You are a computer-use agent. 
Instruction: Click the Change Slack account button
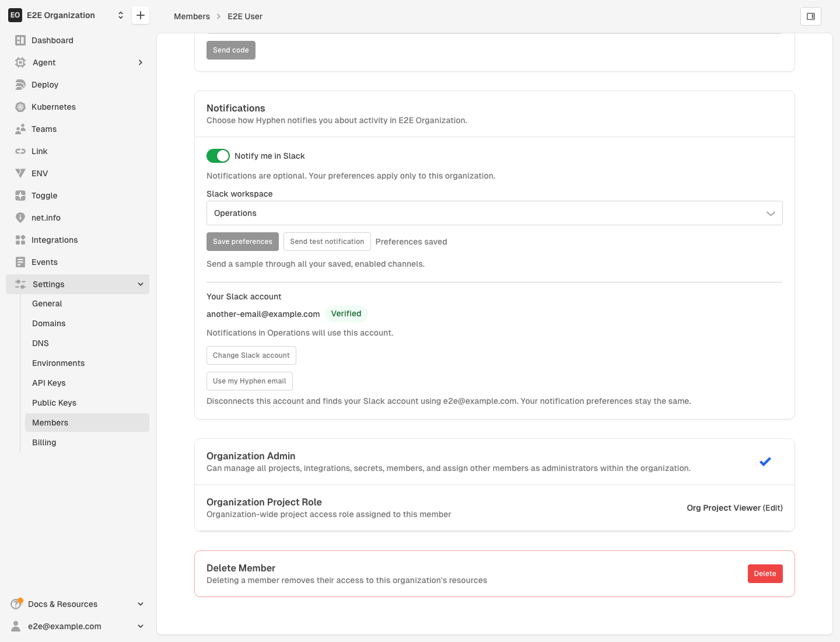pos(251,355)
